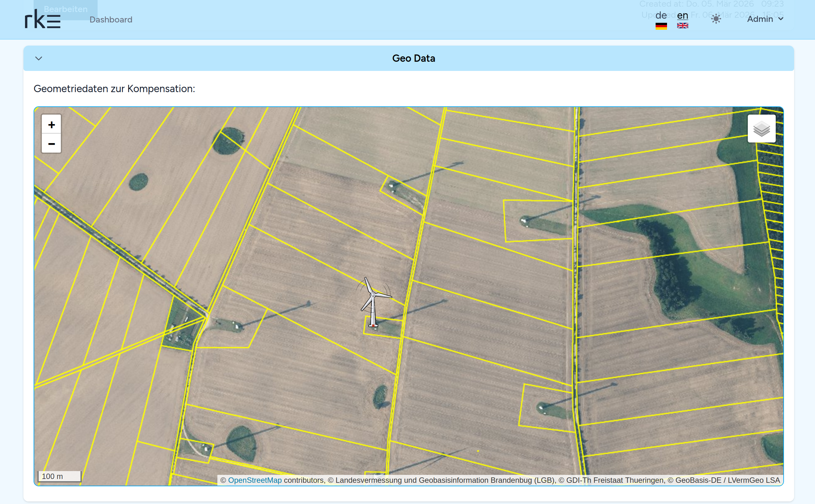Open the Admin user dropdown
This screenshot has width=815, height=504.
click(x=760, y=19)
